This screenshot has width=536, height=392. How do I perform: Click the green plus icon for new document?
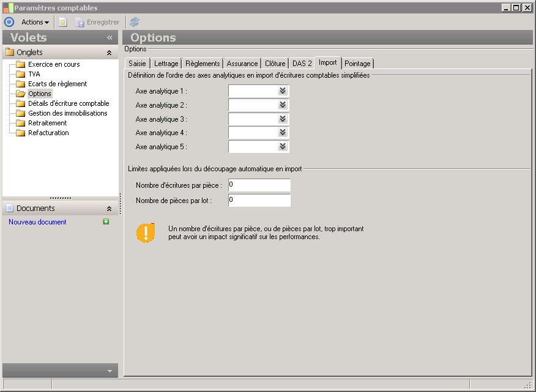[106, 222]
